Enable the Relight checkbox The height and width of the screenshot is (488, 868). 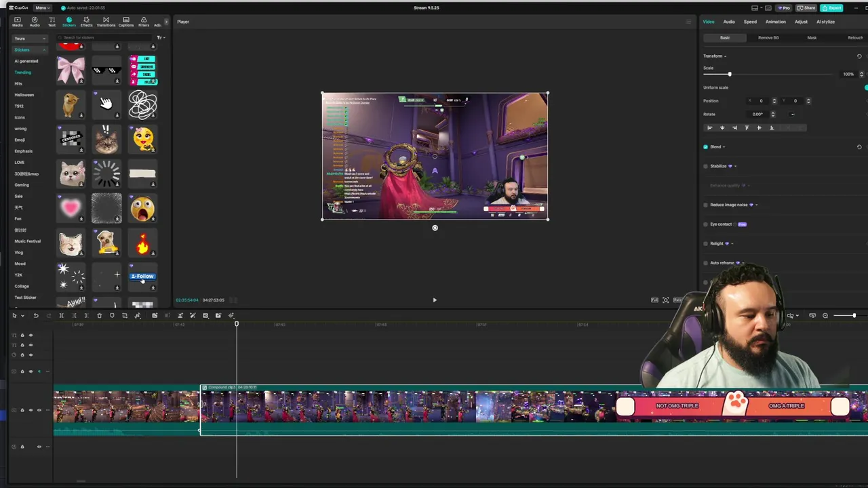705,243
